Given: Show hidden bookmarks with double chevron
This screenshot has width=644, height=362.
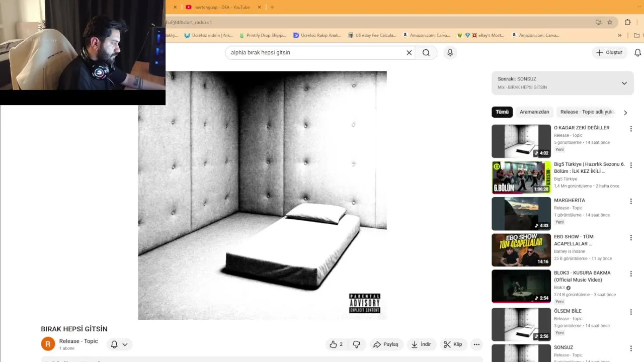Looking at the screenshot, I should (620, 35).
